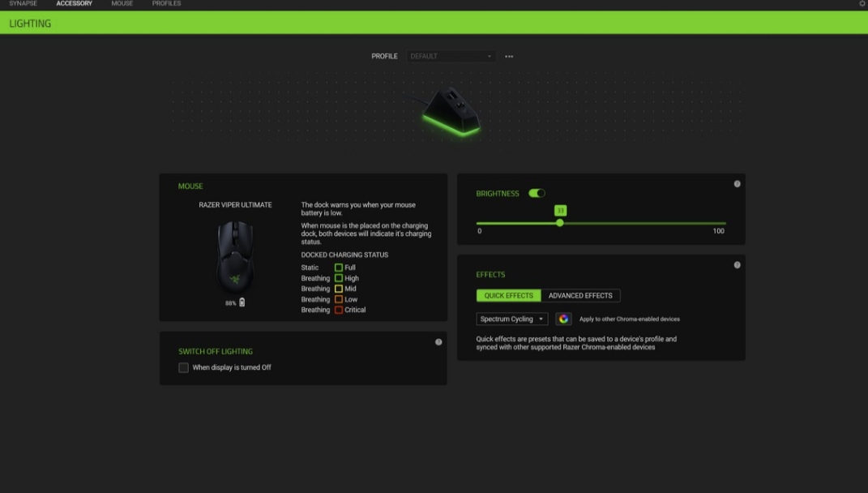Viewport: 868px width, 493px height.
Task: Open the settings gear icon
Action: click(x=862, y=3)
